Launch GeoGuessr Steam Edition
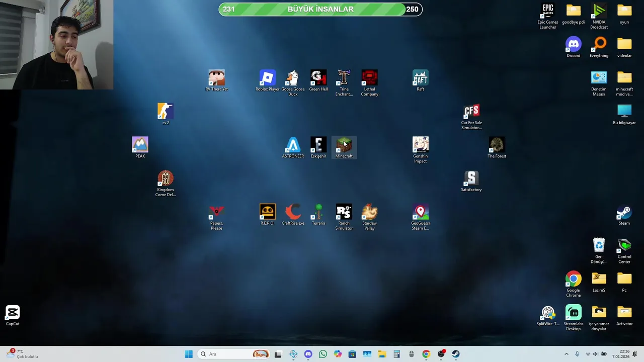 click(421, 217)
